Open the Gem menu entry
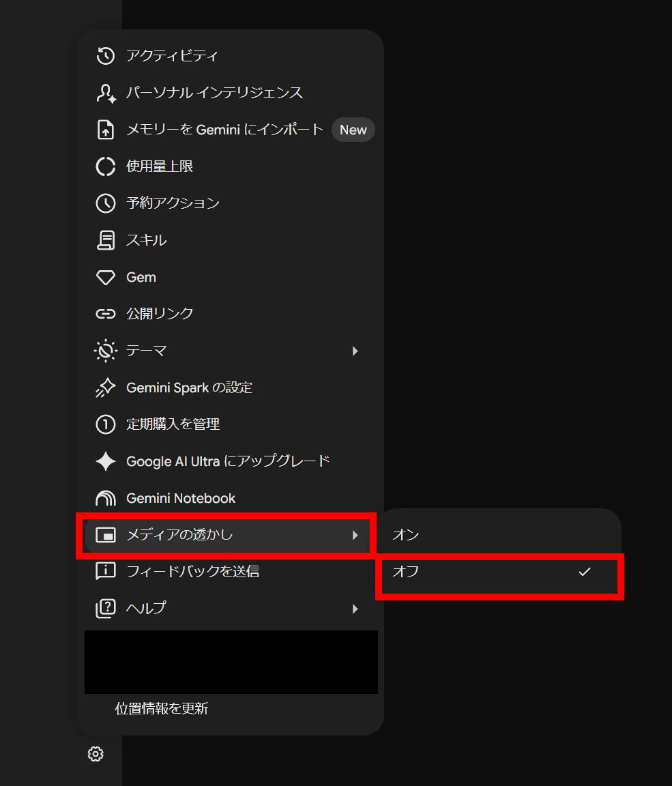This screenshot has width=672, height=786. (x=231, y=277)
